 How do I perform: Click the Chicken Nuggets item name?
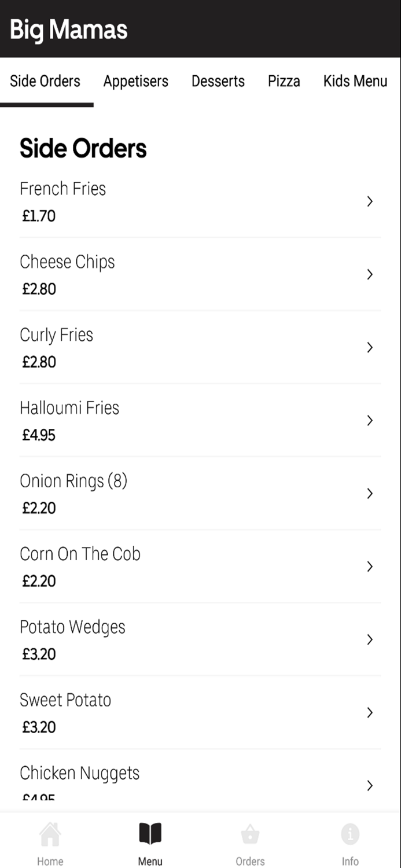[80, 773]
